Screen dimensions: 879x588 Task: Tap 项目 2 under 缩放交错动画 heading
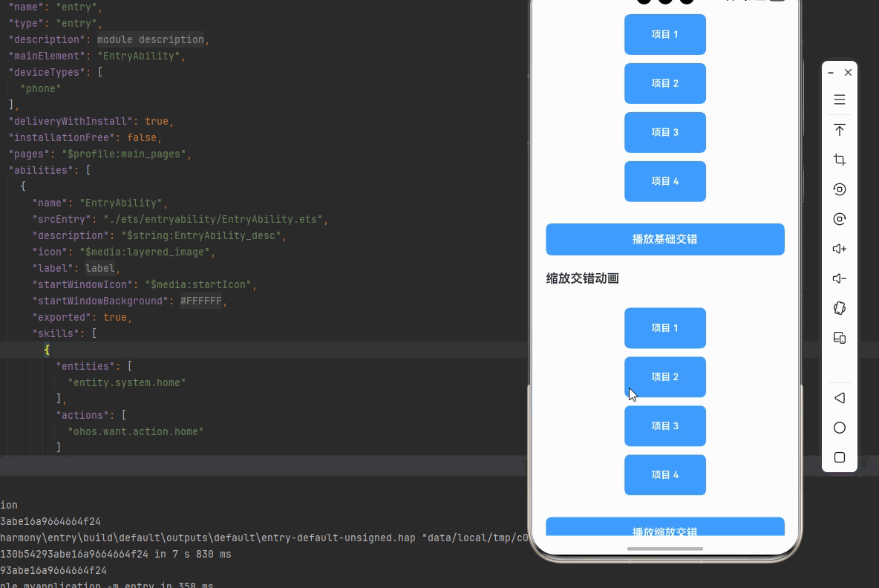pyautogui.click(x=665, y=376)
